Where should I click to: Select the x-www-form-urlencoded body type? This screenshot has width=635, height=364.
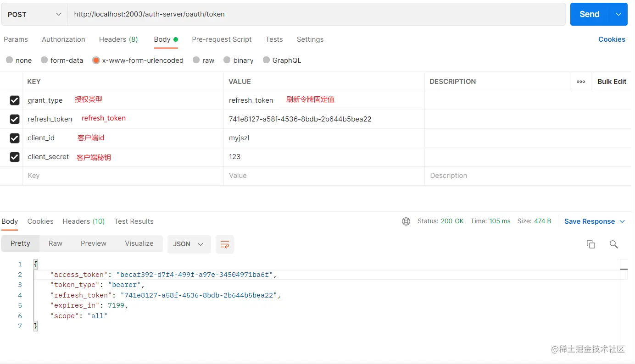click(138, 60)
